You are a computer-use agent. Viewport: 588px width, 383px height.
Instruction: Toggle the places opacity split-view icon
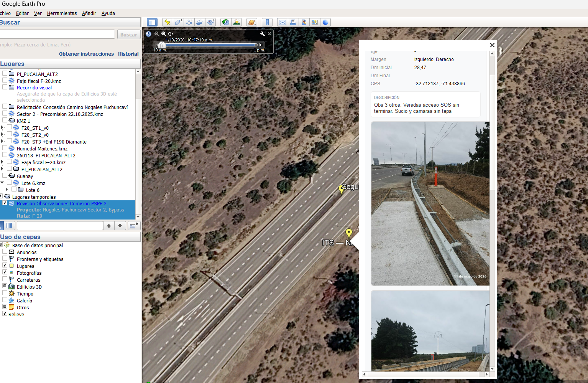click(x=10, y=226)
